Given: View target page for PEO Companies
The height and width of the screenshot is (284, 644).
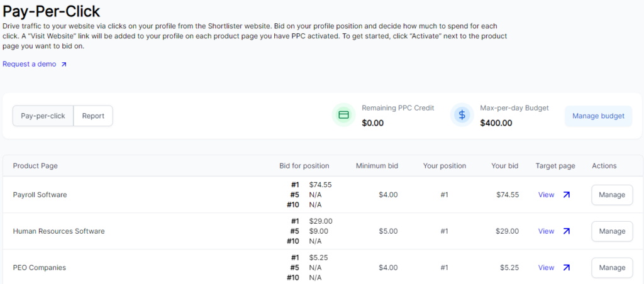Looking at the screenshot, I should (546, 268).
